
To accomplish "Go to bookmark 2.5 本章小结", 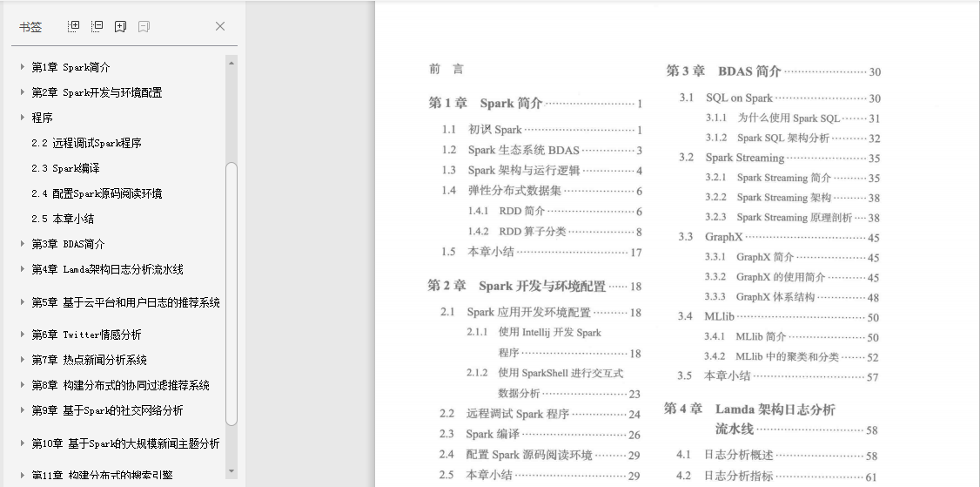I will click(63, 219).
